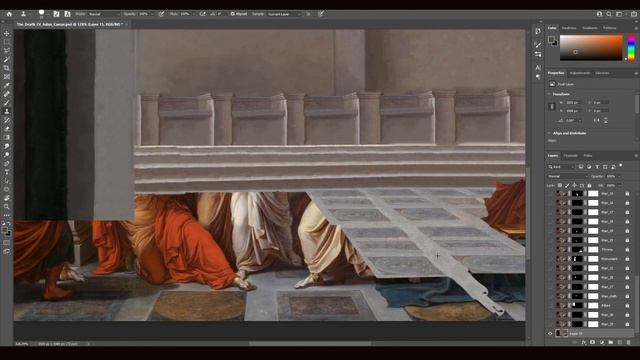Add a layer style with fx button
Screen dimensions: 640x360
click(x=584, y=342)
